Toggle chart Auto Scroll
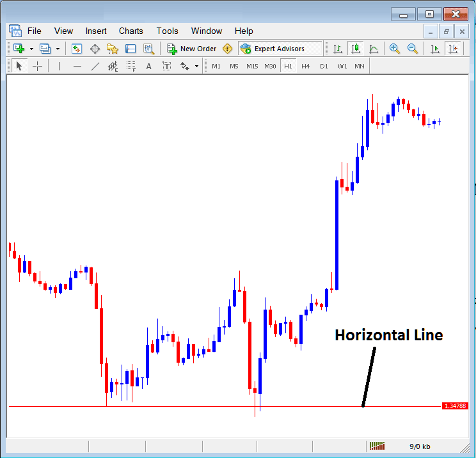This screenshot has width=476, height=458. (x=435, y=49)
